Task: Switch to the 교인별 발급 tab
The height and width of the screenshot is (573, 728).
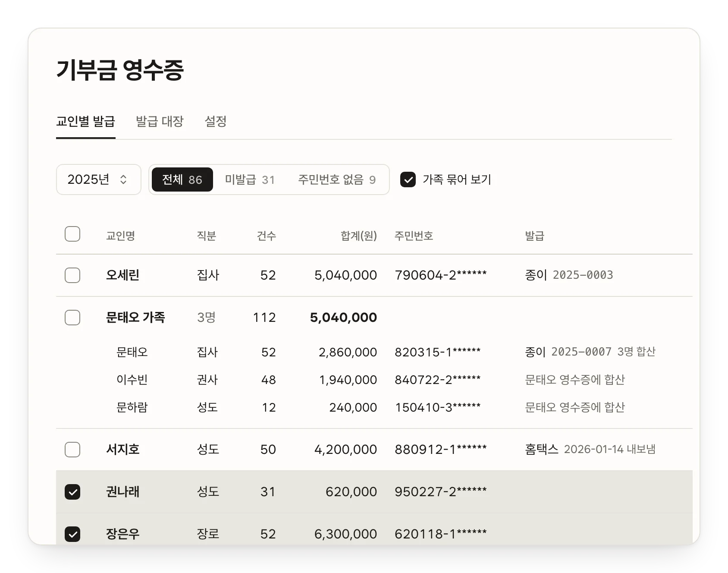Action: point(85,121)
